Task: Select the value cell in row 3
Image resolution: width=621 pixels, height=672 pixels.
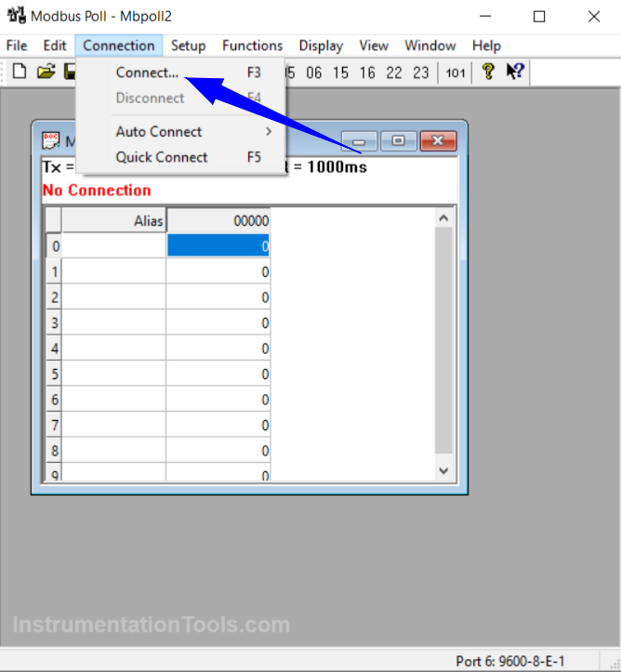Action: (x=218, y=323)
